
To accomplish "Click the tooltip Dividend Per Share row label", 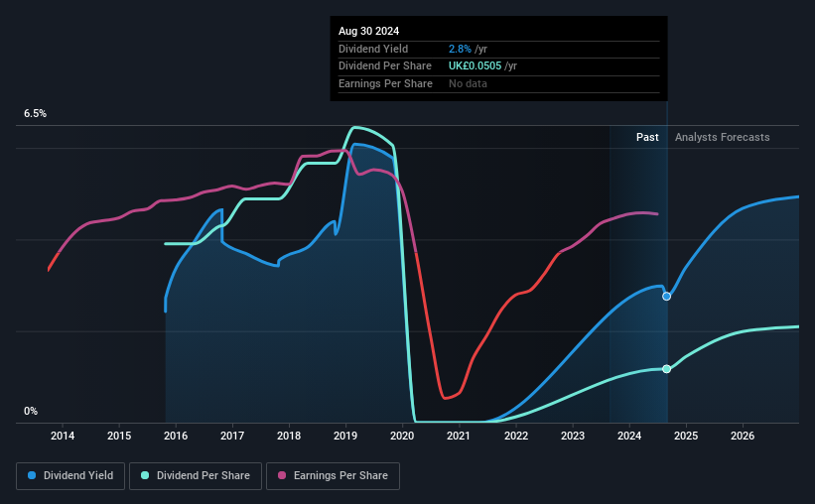I will pos(385,66).
